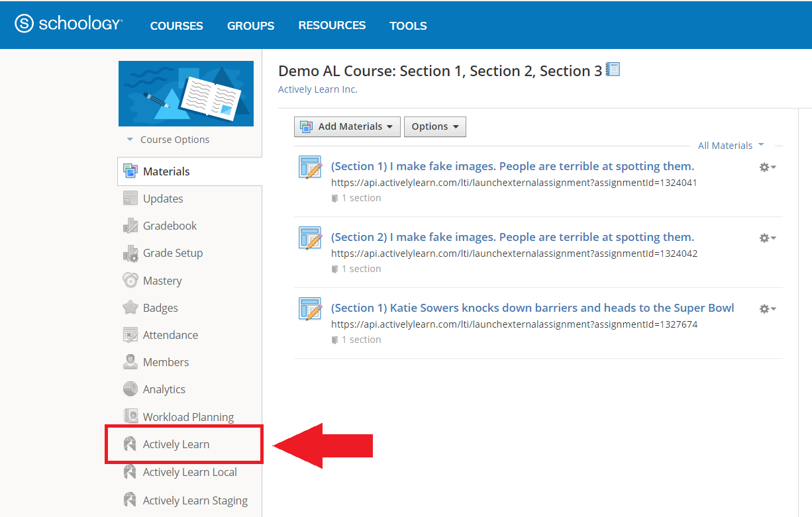Open the TOOLS menu
Viewport: 812px width, 517px height.
[408, 26]
